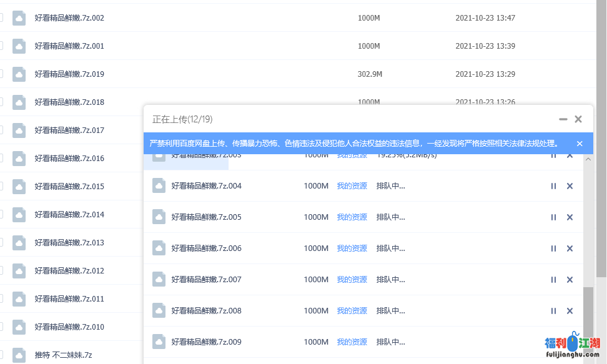The width and height of the screenshot is (607, 364).
Task: Tick checkbox for 好看精品鲜嫩.7z.001
Action: click(1, 46)
